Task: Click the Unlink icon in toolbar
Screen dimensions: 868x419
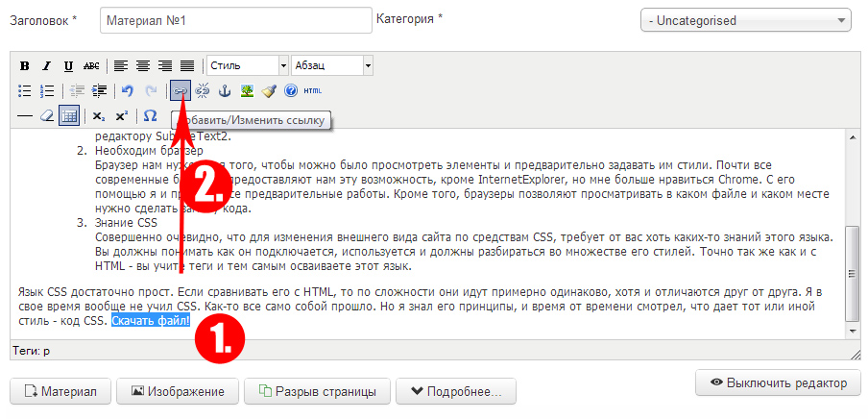Action: coord(203,91)
